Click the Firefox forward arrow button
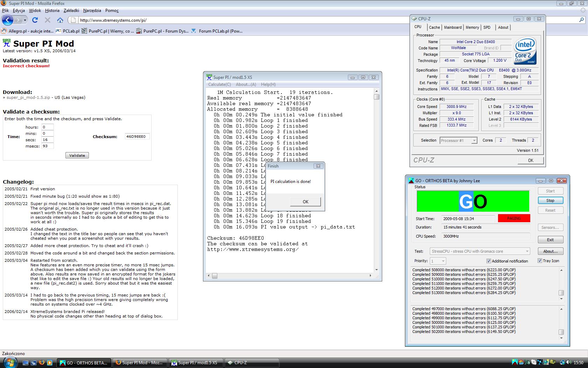The width and height of the screenshot is (588, 368). (x=19, y=20)
